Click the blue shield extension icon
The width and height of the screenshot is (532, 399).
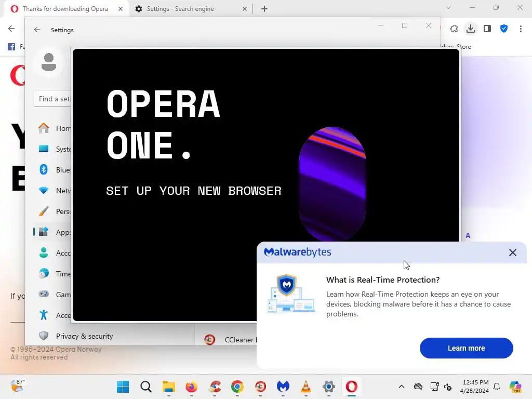tap(504, 29)
